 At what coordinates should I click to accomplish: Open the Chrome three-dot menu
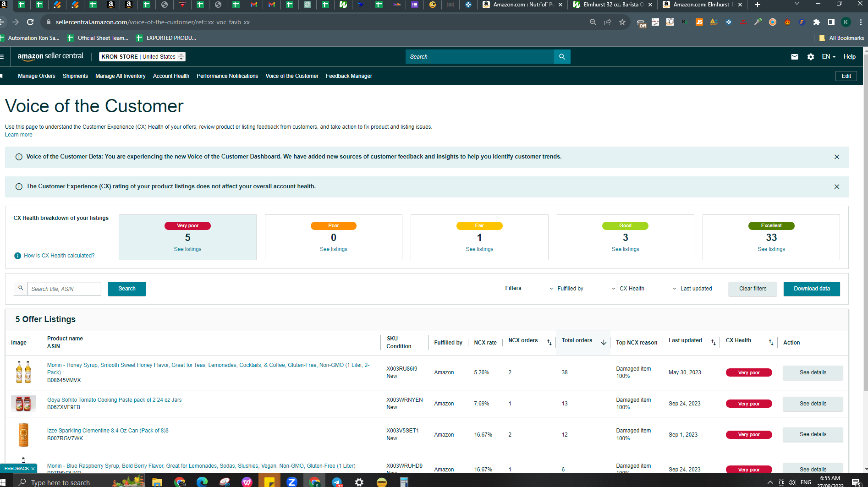point(861,22)
